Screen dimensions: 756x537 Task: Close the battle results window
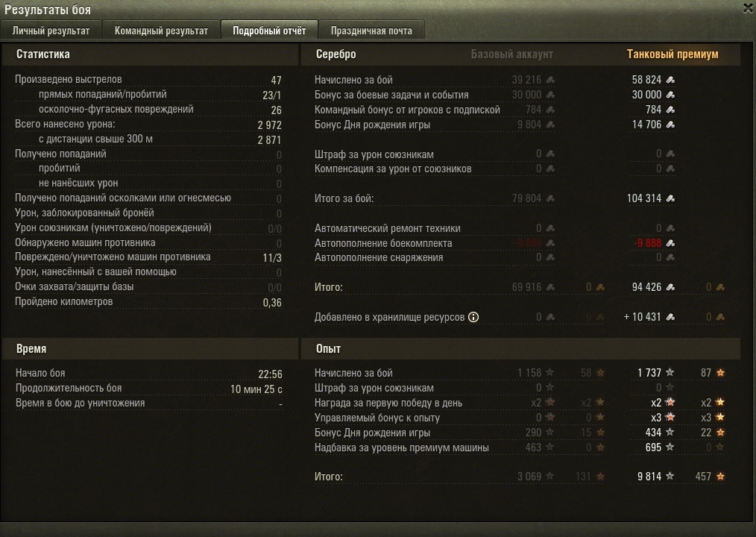tap(749, 7)
